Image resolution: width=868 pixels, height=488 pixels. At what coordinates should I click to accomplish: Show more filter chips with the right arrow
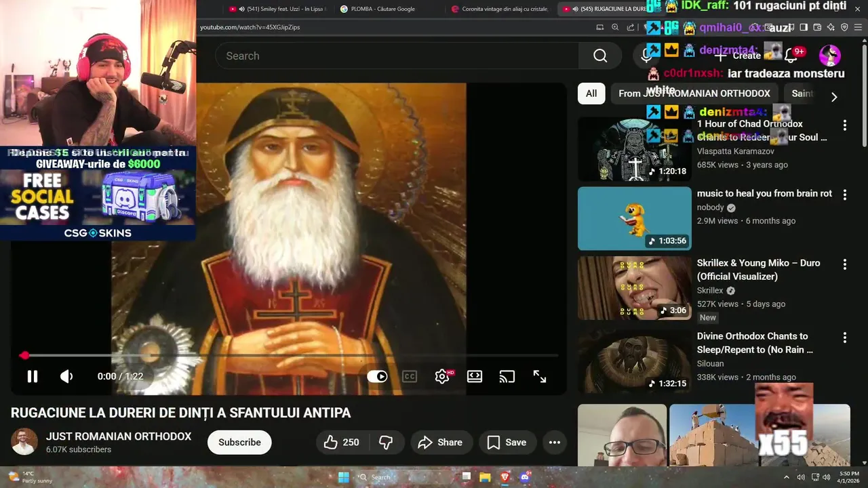click(834, 97)
